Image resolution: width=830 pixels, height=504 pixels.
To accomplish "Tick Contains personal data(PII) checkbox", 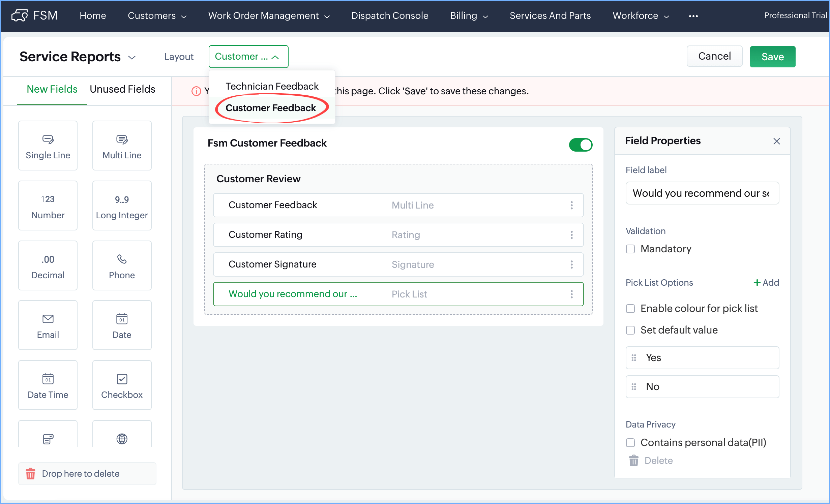I will pos(630,443).
